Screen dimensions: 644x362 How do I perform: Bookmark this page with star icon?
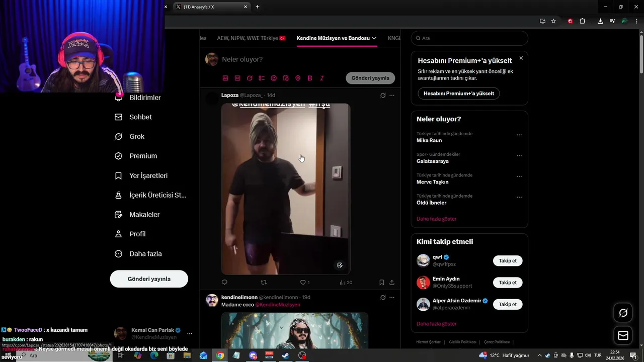click(x=553, y=21)
